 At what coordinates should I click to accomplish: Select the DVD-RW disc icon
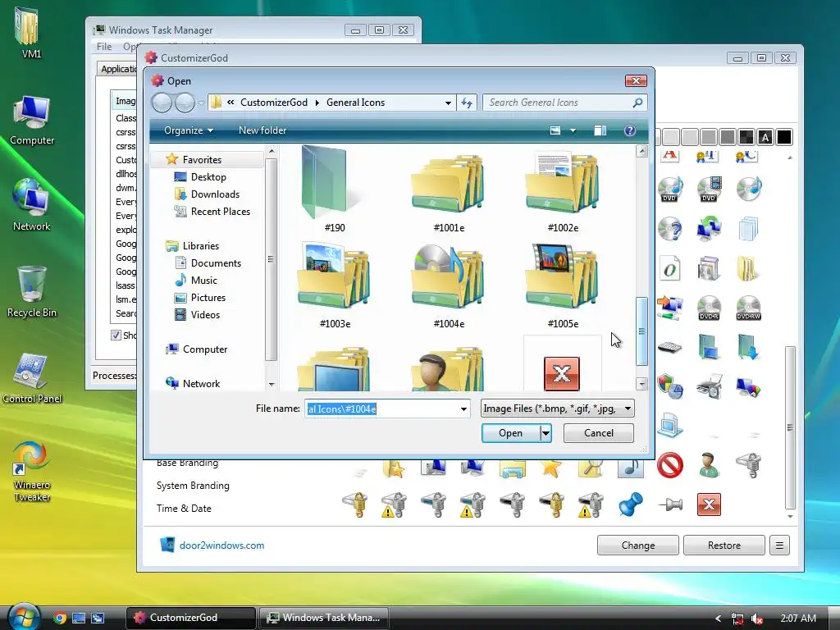(748, 308)
